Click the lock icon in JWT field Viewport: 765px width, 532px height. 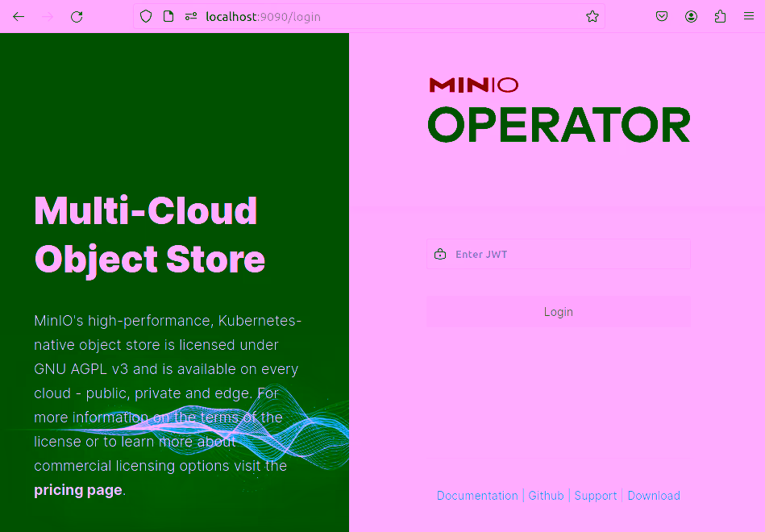pos(440,255)
